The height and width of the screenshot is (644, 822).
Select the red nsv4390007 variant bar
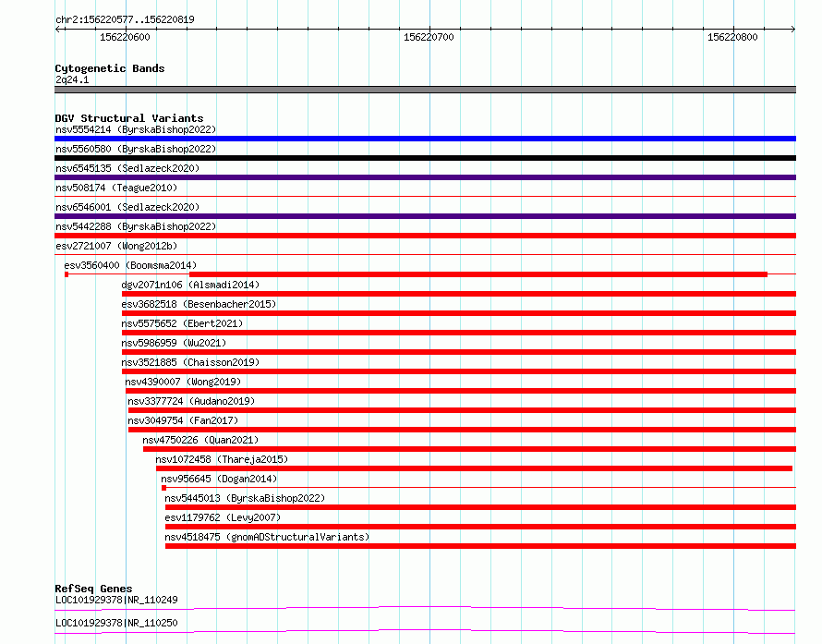pyautogui.click(x=461, y=391)
